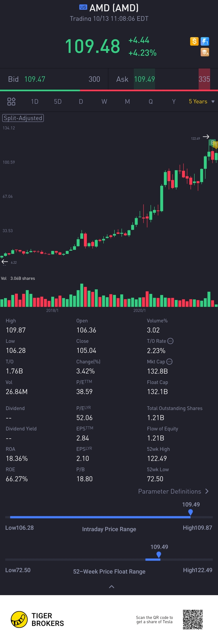
Task: Tap the Tiger Brokers logo
Action: [x=19, y=619]
